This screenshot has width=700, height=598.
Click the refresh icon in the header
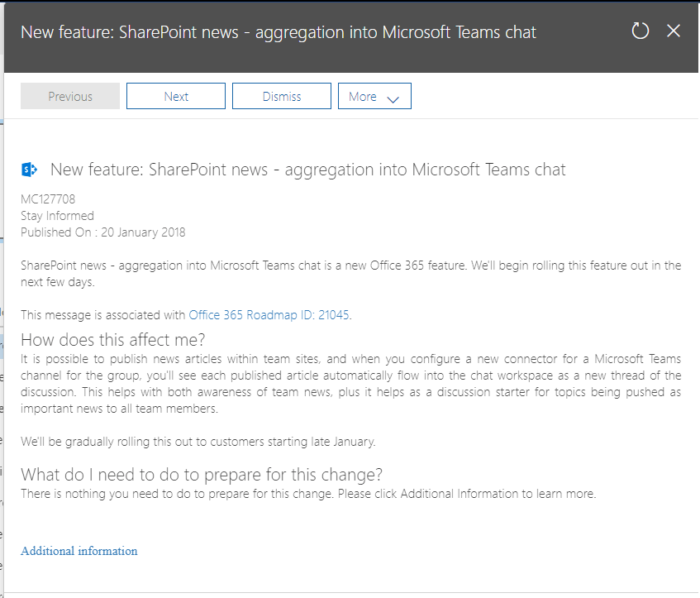[x=640, y=31]
